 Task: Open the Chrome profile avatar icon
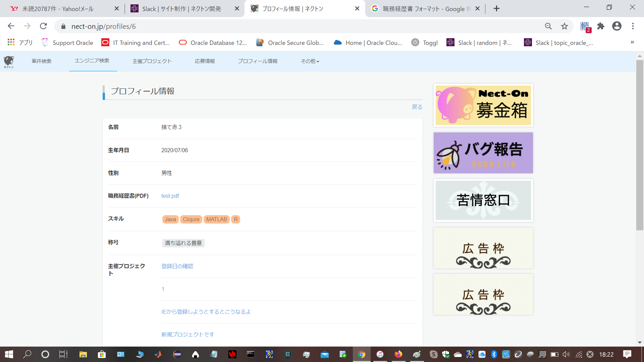(617, 26)
